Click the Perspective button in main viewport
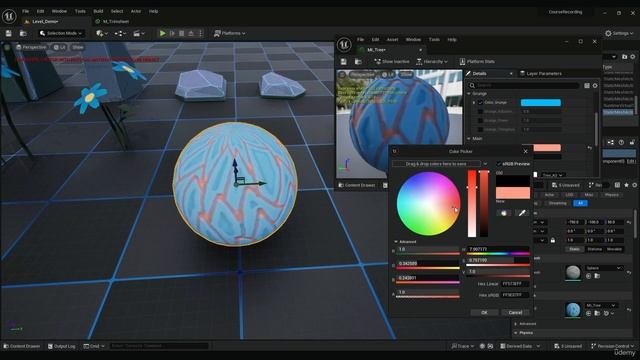640x360 pixels. (x=31, y=47)
